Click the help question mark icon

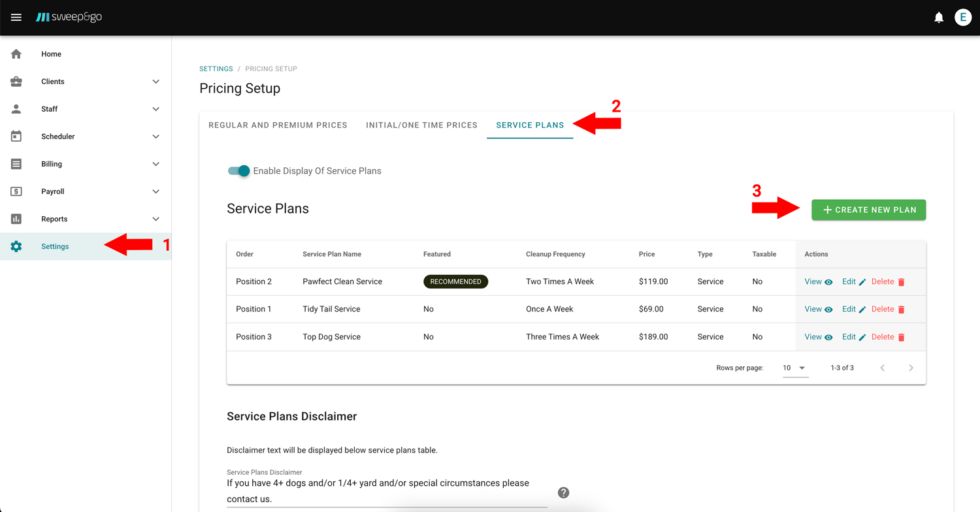click(x=563, y=492)
